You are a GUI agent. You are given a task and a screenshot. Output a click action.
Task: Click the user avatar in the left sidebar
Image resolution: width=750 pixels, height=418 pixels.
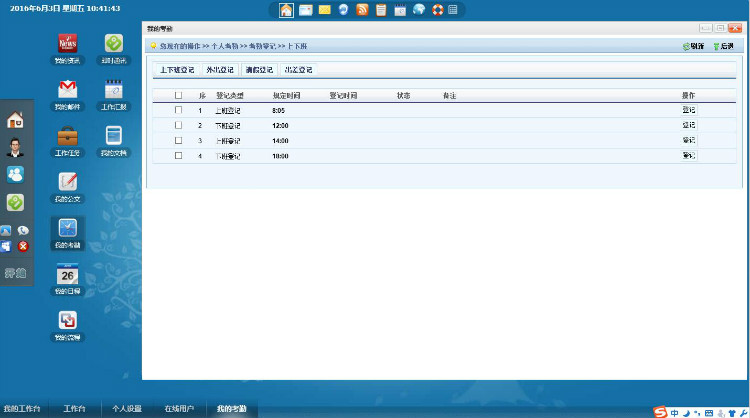pos(15,147)
